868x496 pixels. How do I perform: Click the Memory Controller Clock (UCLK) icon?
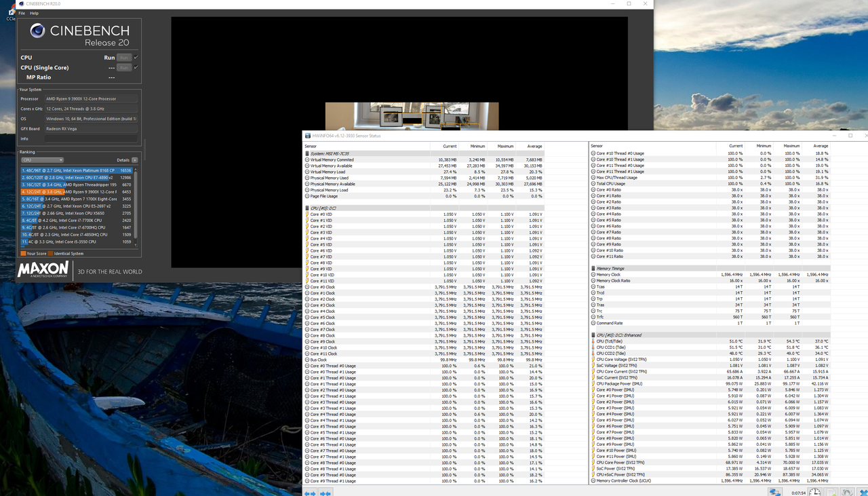(593, 480)
